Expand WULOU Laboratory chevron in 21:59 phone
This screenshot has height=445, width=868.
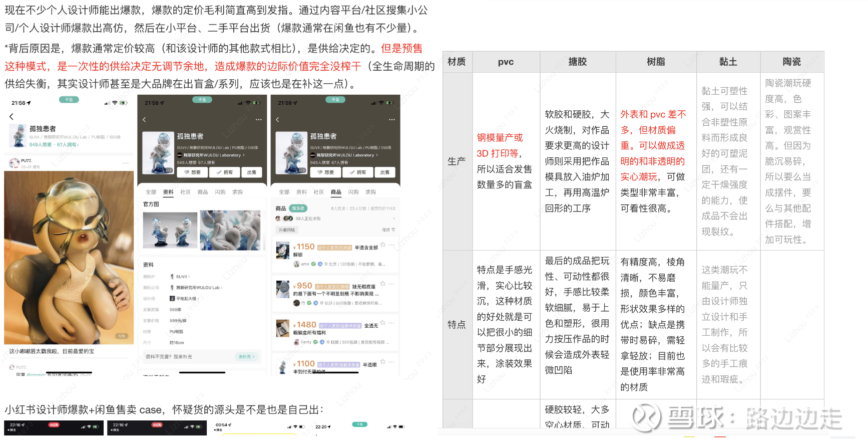pyautogui.click(x=377, y=155)
